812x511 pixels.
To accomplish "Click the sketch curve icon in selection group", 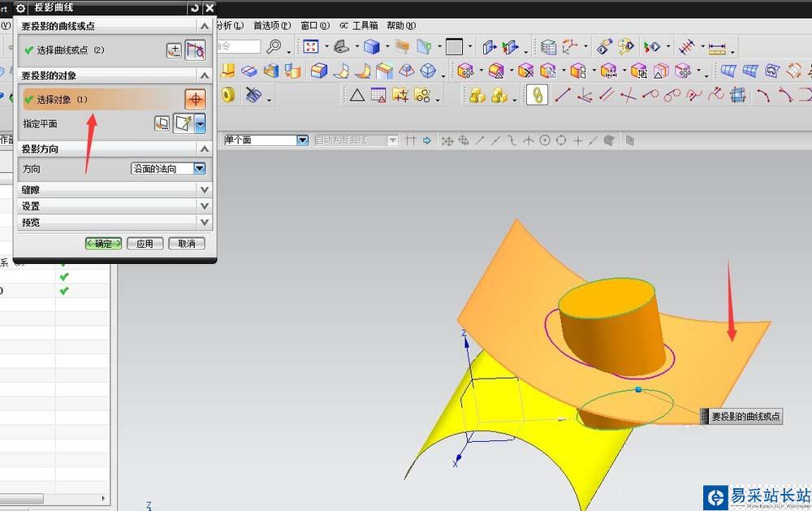I will 195,50.
